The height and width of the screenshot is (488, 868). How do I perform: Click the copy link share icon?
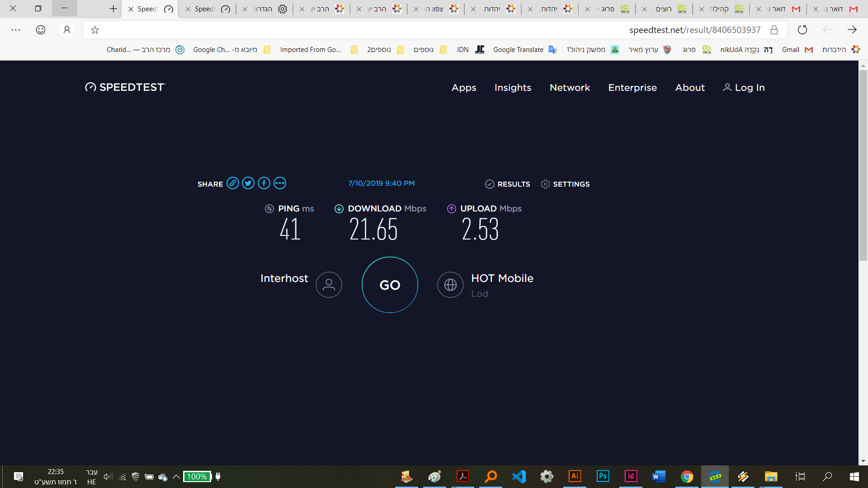pos(232,183)
